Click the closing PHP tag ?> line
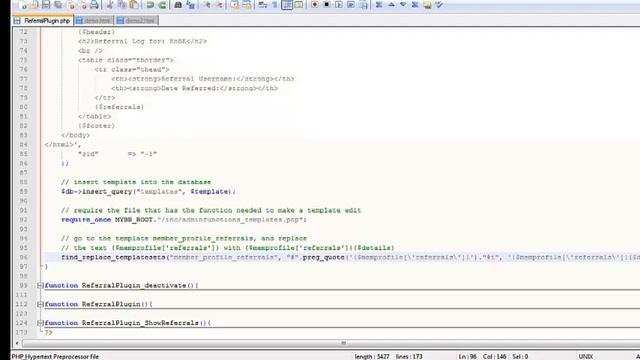This screenshot has width=640, height=360. (x=48, y=332)
